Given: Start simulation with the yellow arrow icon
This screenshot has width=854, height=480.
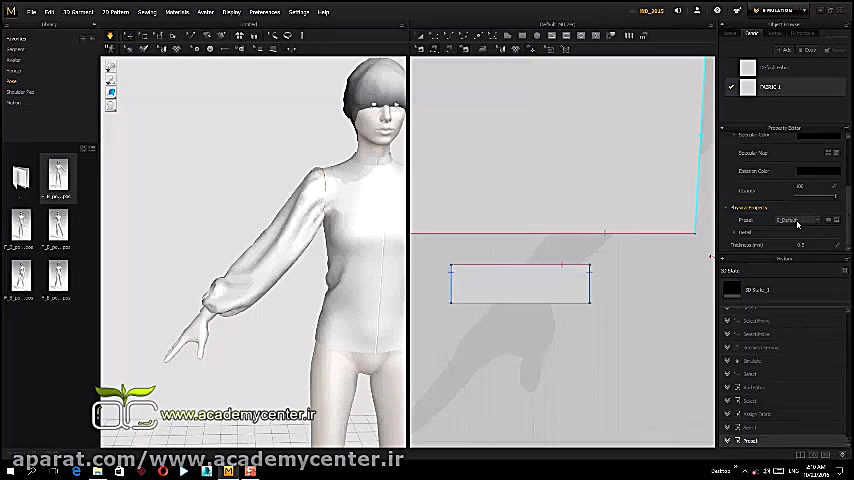Looking at the screenshot, I should (x=109, y=35).
